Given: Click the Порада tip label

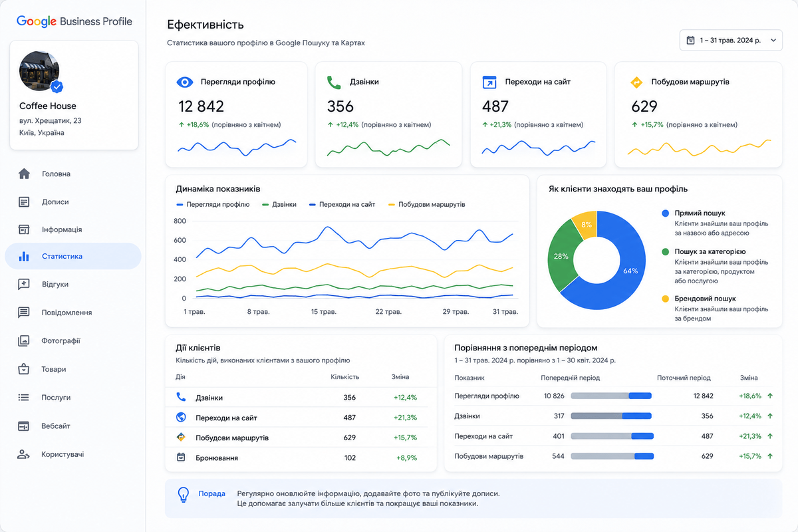Looking at the screenshot, I should click(x=211, y=493).
